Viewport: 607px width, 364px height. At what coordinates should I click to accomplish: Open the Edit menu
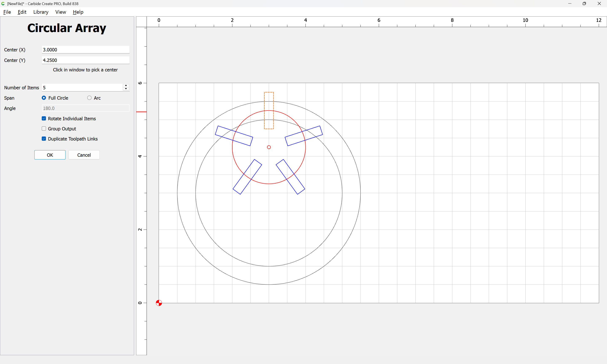[x=22, y=12]
